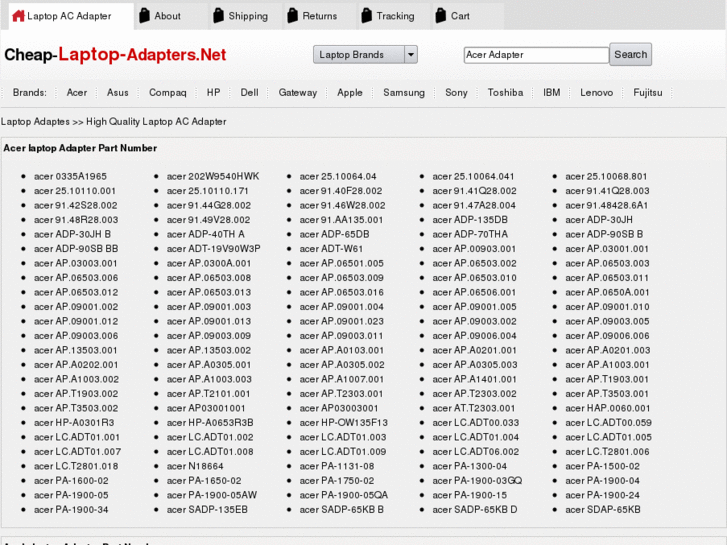
Task: Choose Samsung in the brands bar
Action: click(403, 93)
